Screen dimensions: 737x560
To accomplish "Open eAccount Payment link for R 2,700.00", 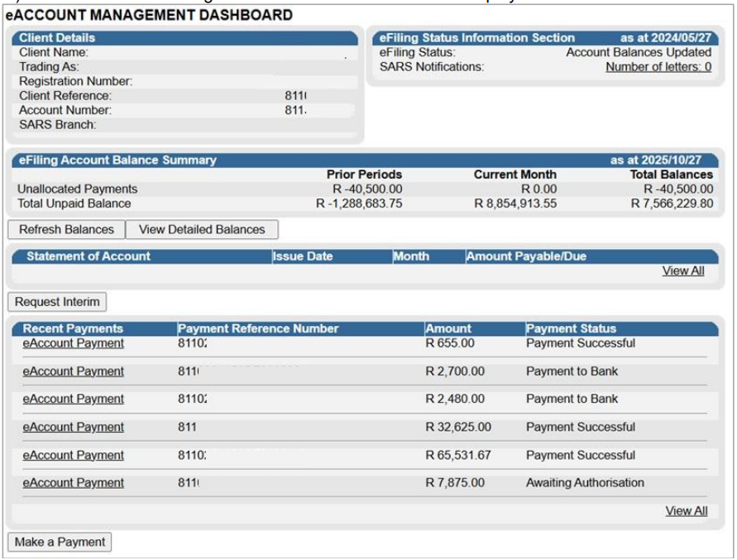I will pos(73,371).
